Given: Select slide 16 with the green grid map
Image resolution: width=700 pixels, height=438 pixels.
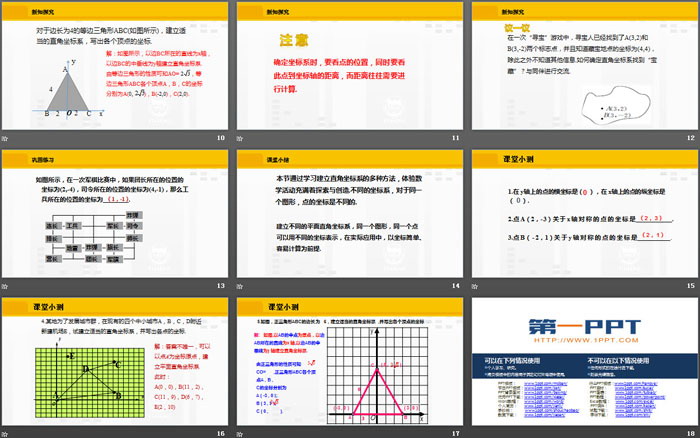Looking at the screenshot, I should pyautogui.click(x=115, y=362).
